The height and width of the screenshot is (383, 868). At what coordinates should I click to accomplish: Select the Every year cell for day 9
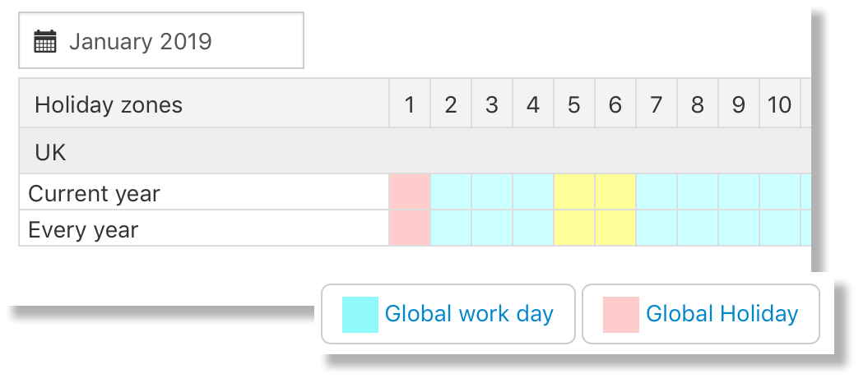pos(739,228)
